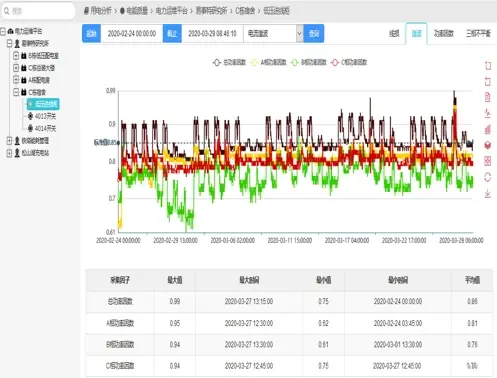The image size is (497, 378).
Task: Click the stack chart cube icon
Action: (488, 145)
